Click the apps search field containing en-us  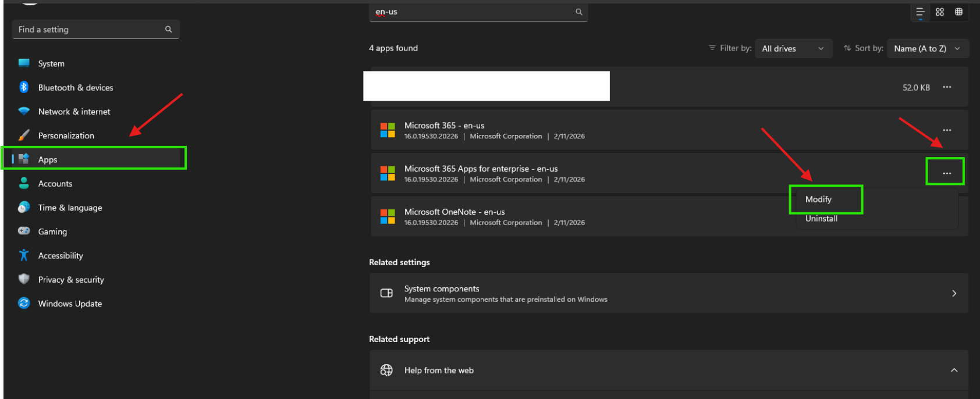pyautogui.click(x=478, y=12)
